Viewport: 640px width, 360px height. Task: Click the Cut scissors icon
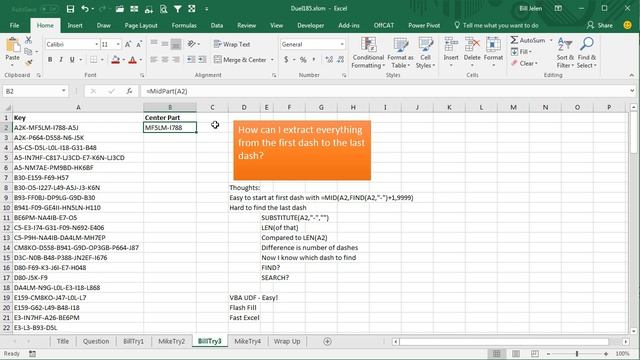(x=28, y=40)
